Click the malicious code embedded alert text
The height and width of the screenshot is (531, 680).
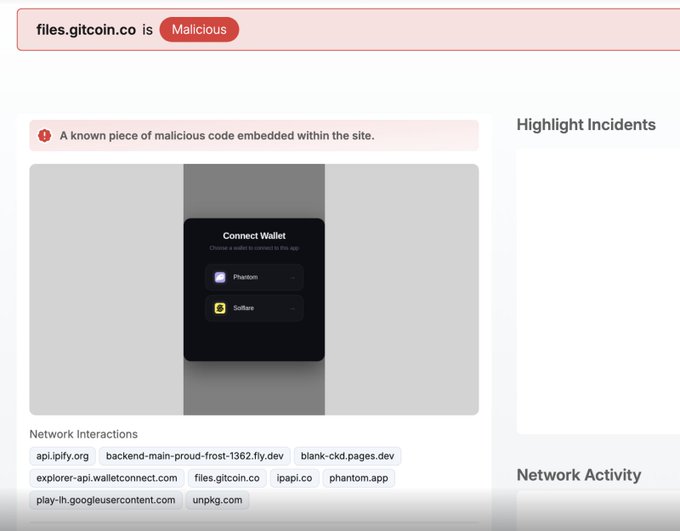click(217, 136)
